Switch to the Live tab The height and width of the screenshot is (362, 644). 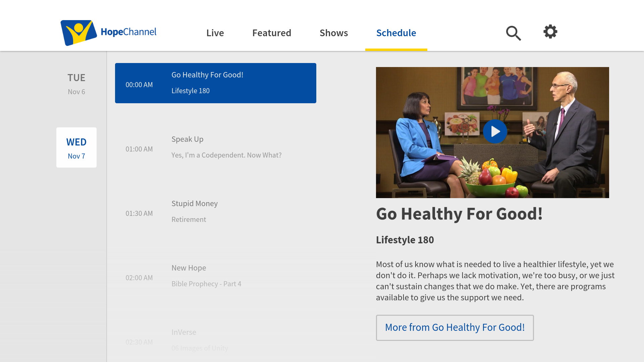[x=215, y=33]
